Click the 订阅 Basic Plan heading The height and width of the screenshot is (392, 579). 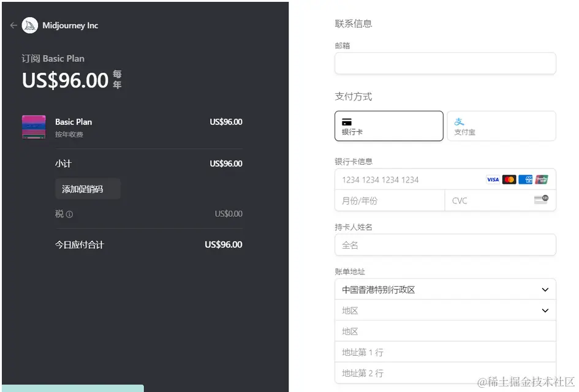click(x=53, y=59)
